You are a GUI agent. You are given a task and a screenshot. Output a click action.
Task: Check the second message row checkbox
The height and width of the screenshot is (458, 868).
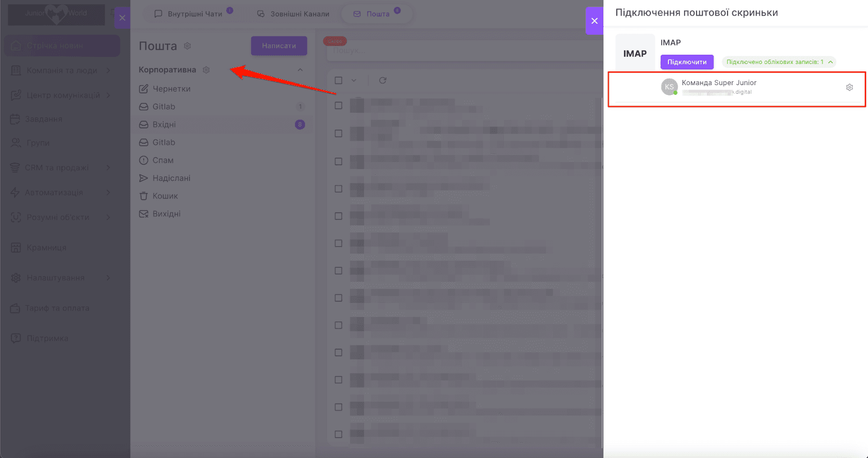point(339,133)
